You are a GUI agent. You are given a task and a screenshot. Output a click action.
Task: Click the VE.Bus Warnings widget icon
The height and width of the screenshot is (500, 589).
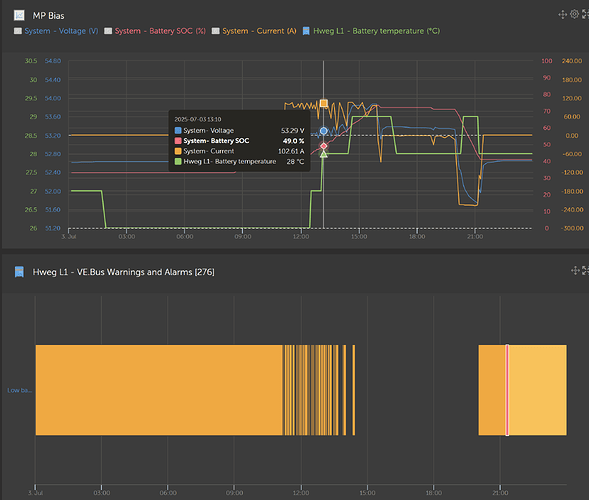coord(19,272)
